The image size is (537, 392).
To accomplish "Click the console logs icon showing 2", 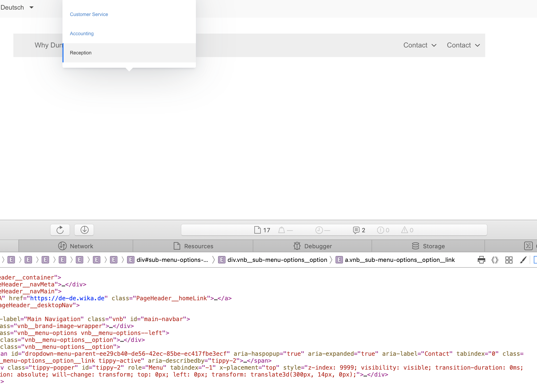I will tap(356, 230).
